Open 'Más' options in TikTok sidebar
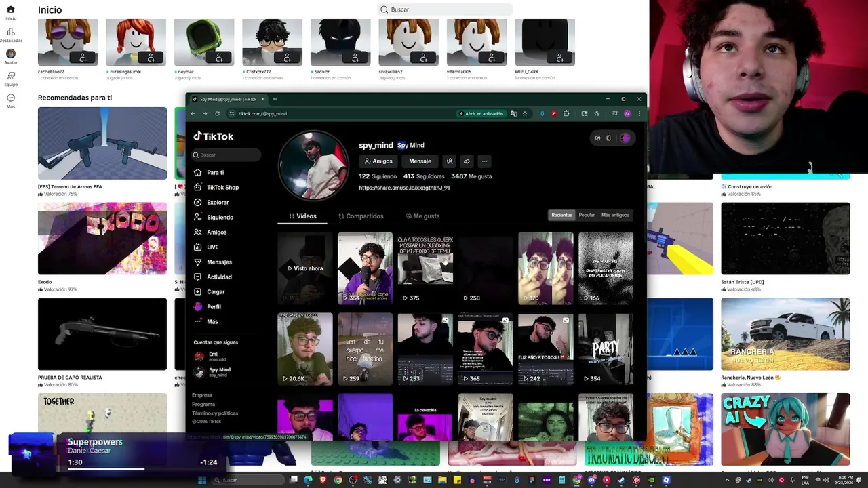 205,322
